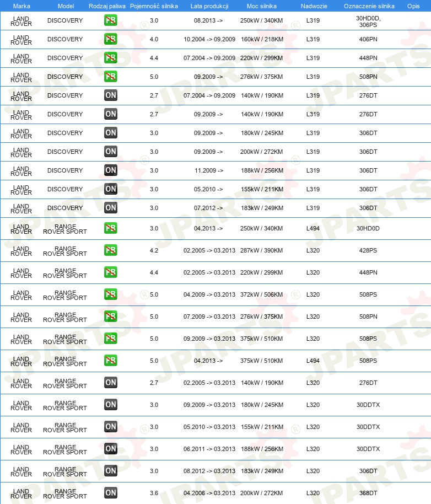This screenshot has height=504, width=431.
Task: Click the Opis column header
Action: pos(413,6)
